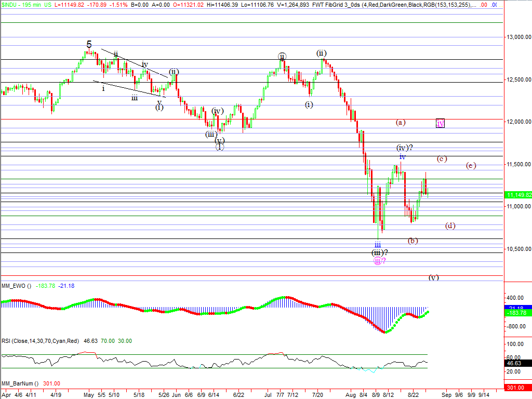Click the (e) projected wave label
This screenshot has height=399, width=532.
pos(471,166)
